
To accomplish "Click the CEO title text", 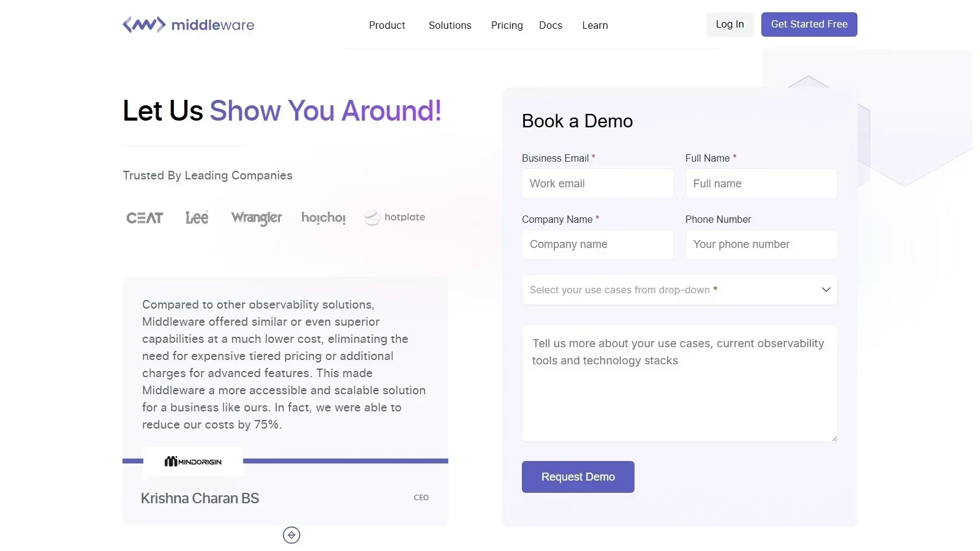I will (x=421, y=498).
